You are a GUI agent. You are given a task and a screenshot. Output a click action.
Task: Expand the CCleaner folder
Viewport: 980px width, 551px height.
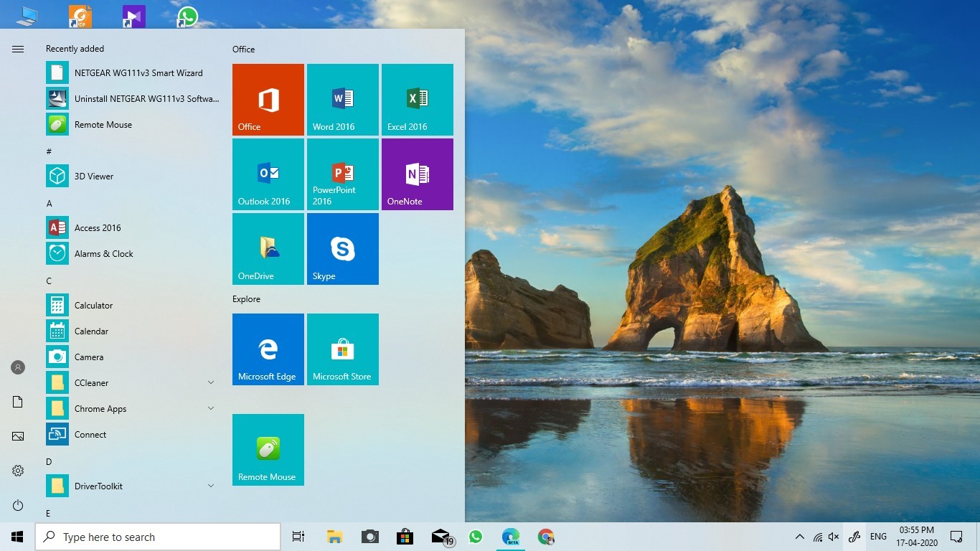pyautogui.click(x=133, y=383)
